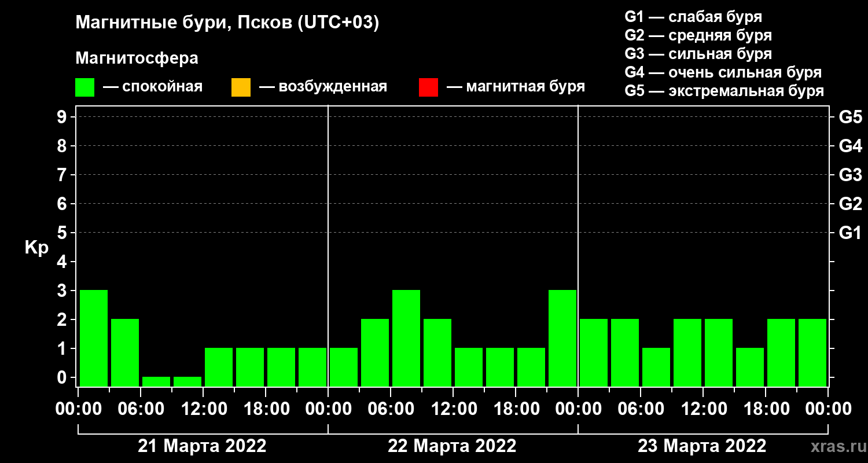868x463 pixels.
Task: Click the Kp 2 bar at 09:00–12:00, 22 March
Action: pyautogui.click(x=437, y=352)
